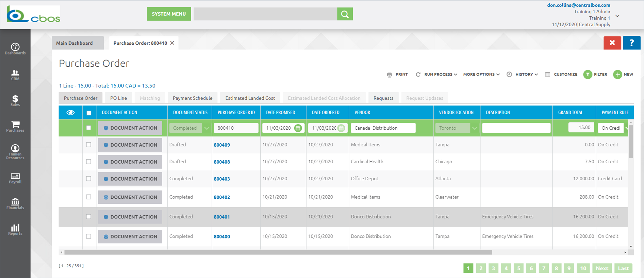Check the box for order 800408

coord(89,162)
